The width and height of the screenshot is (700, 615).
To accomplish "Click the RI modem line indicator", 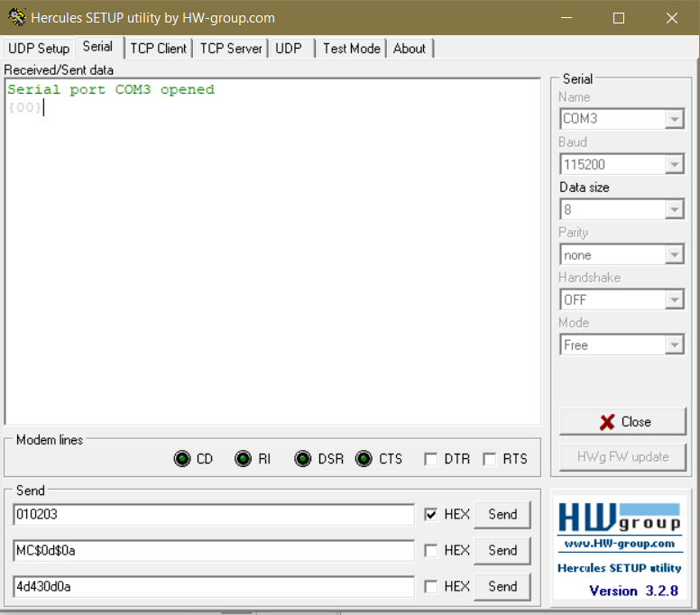I will click(243, 458).
